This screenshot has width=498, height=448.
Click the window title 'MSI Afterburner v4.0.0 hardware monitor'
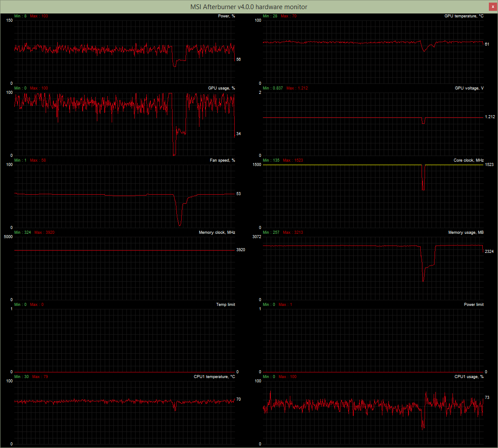click(249, 7)
